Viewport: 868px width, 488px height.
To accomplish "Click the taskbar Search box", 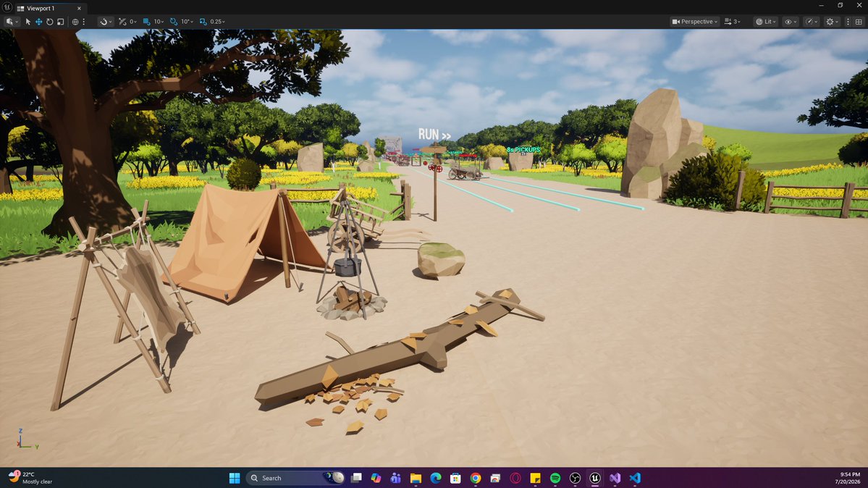I will pos(295,478).
